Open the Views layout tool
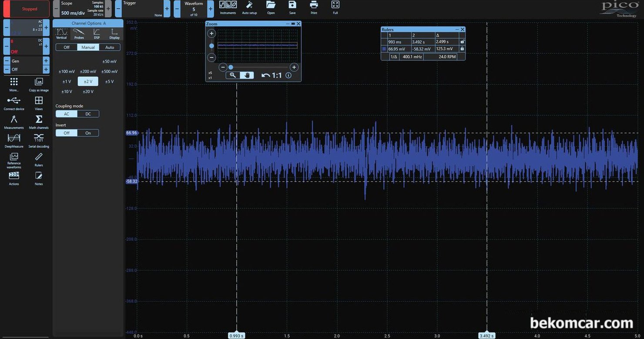644x339 pixels. 39,103
